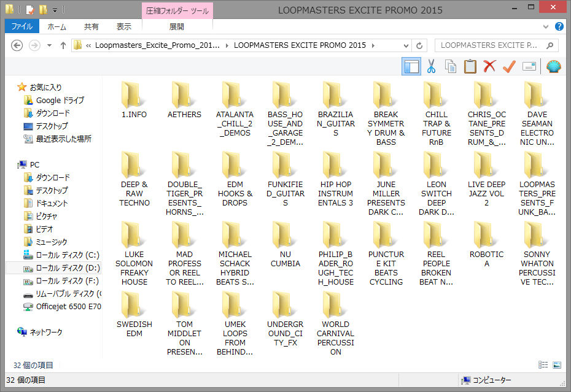The image size is (571, 392).
Task: Select EDM HOOKS & DROPS folder
Action: 235,179
